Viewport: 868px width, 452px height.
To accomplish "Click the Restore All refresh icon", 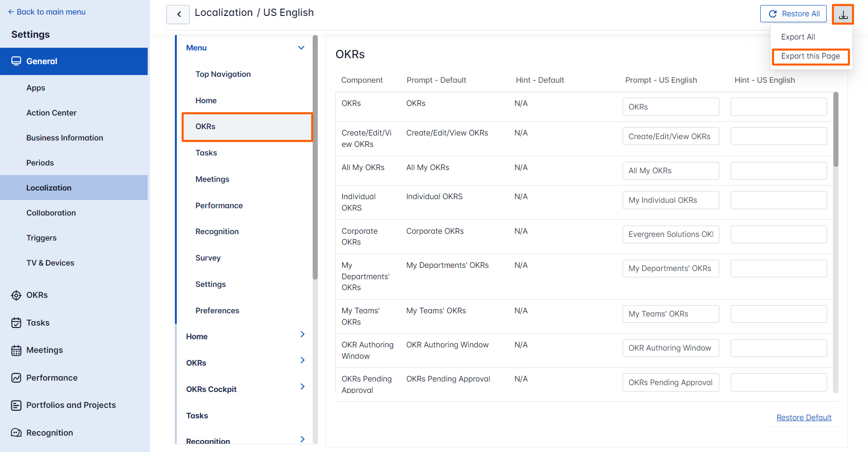I will (773, 14).
